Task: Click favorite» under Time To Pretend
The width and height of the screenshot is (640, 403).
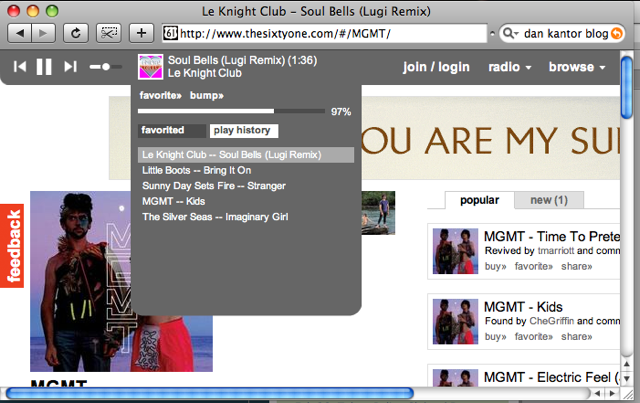Action: [x=533, y=266]
